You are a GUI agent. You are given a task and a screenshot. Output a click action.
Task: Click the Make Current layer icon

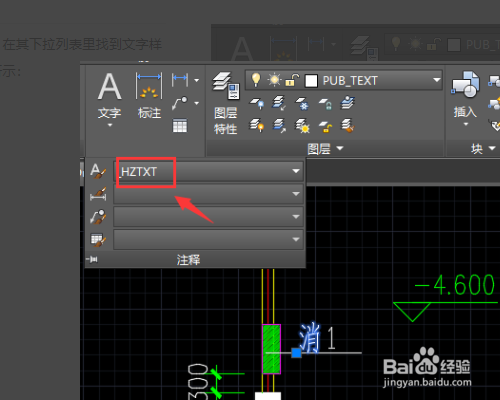point(347,103)
